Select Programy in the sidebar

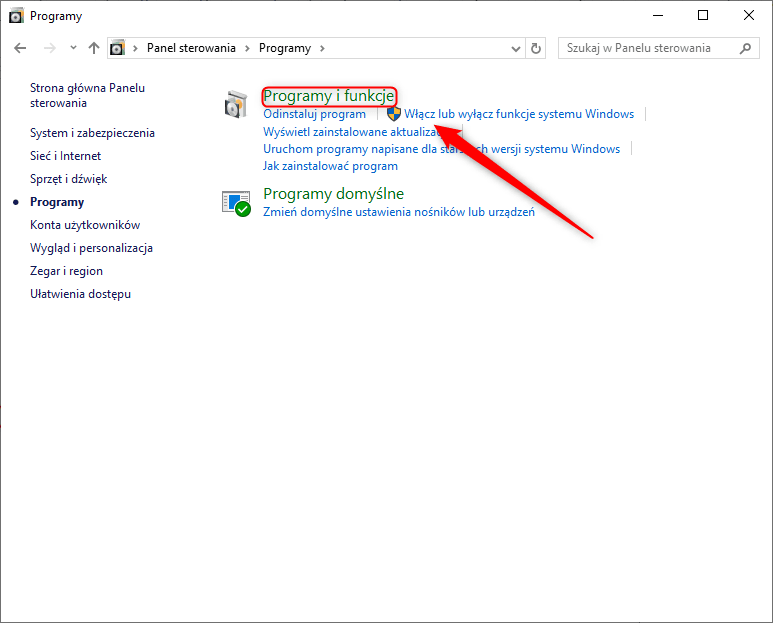57,202
